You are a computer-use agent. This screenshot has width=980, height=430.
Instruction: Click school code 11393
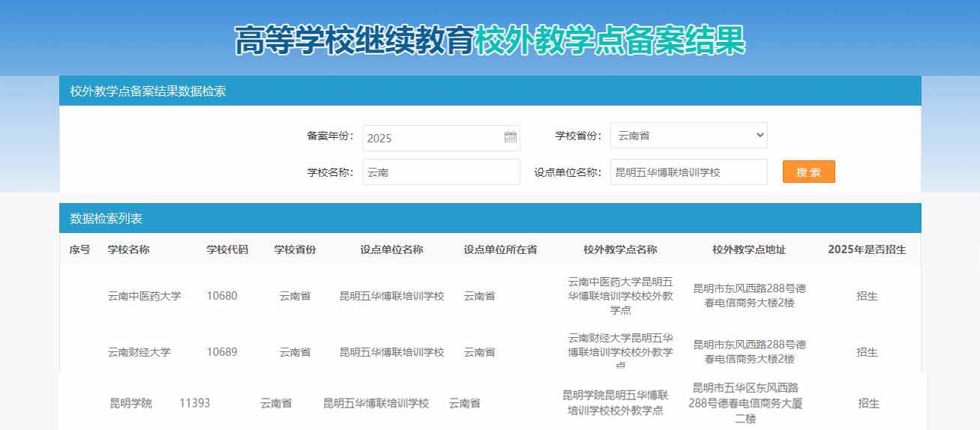tap(194, 403)
